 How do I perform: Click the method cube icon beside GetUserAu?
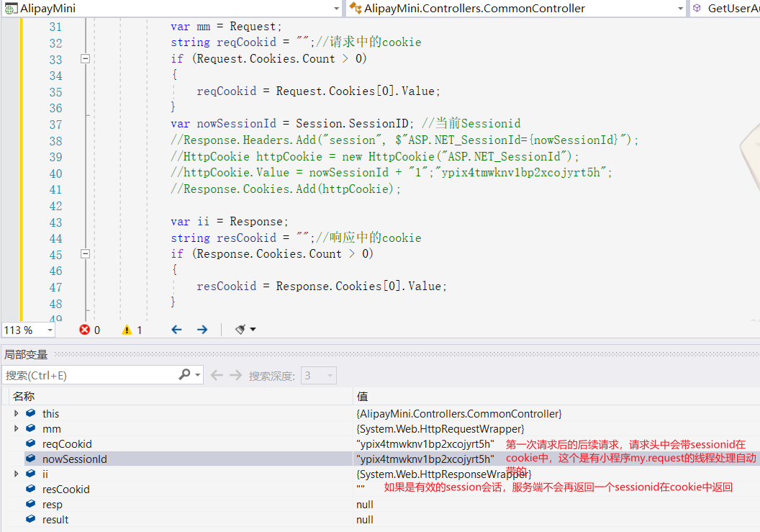(697, 8)
